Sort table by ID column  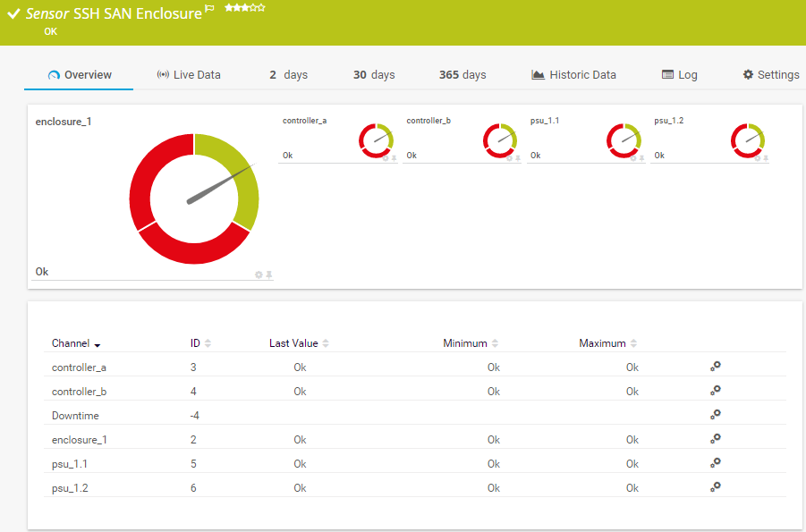pyautogui.click(x=208, y=343)
